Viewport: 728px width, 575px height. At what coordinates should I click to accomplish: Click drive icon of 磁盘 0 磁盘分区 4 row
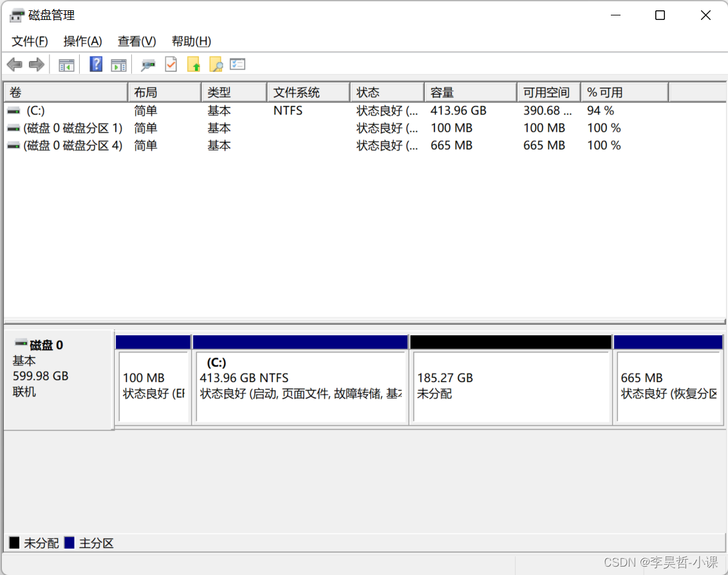14,146
